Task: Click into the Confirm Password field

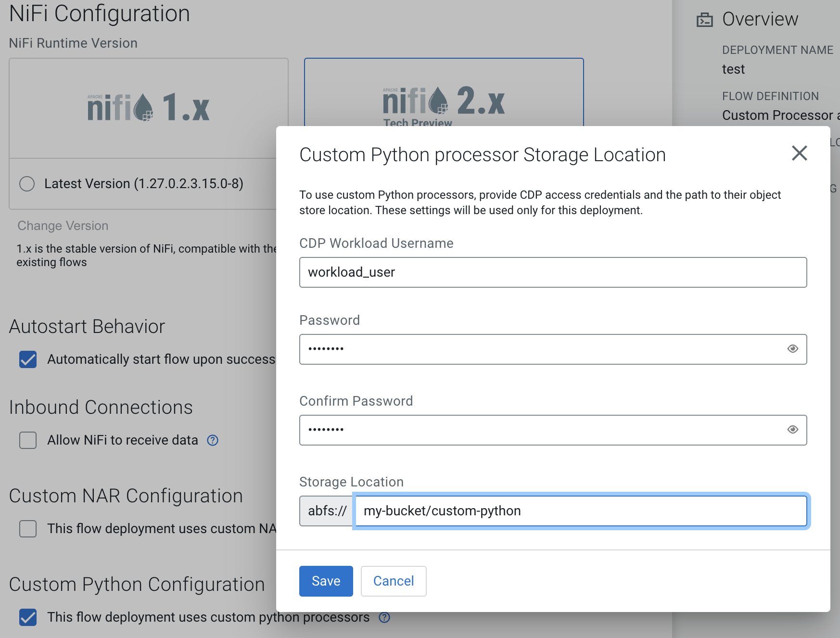Action: click(539, 430)
